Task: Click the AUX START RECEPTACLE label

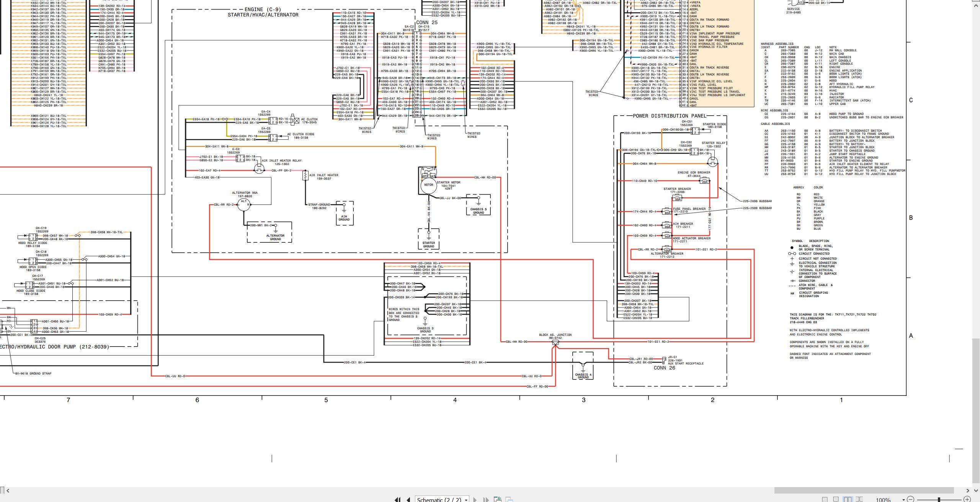Action: coord(686,363)
